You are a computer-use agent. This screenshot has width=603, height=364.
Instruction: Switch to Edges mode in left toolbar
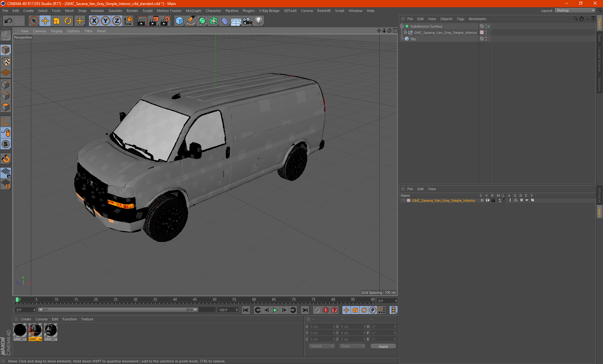point(6,96)
